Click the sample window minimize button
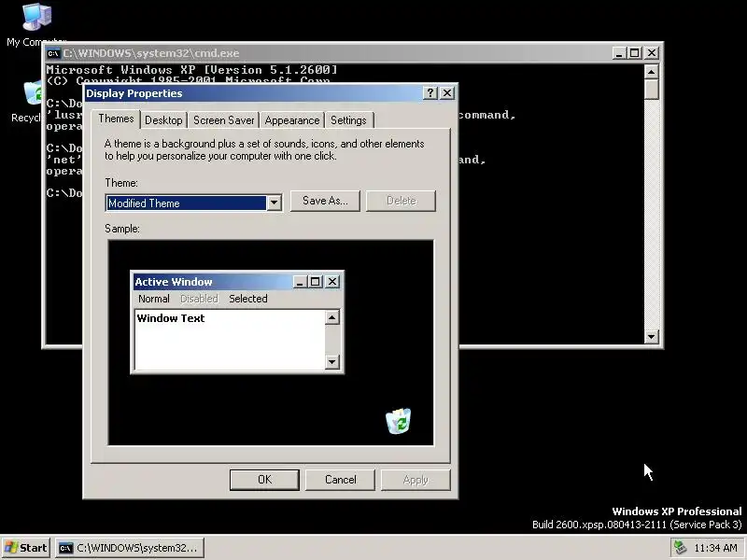747x560 pixels. [300, 282]
